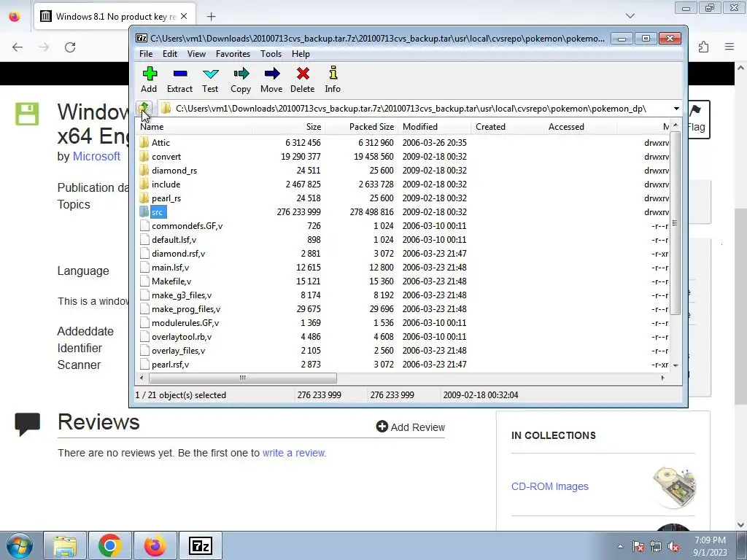
Task: Click the horizontal scrollbar thumb
Action: click(242, 378)
